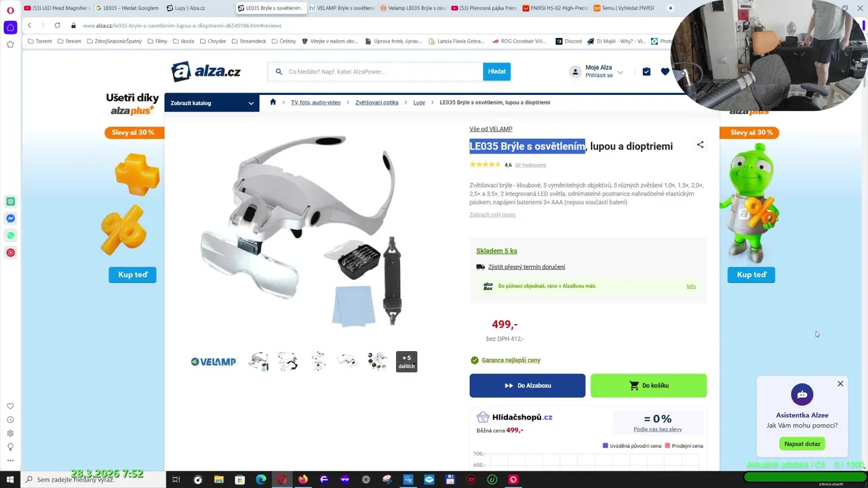The height and width of the screenshot is (488, 868).
Task: Click the address bar URL
Action: coord(182,26)
